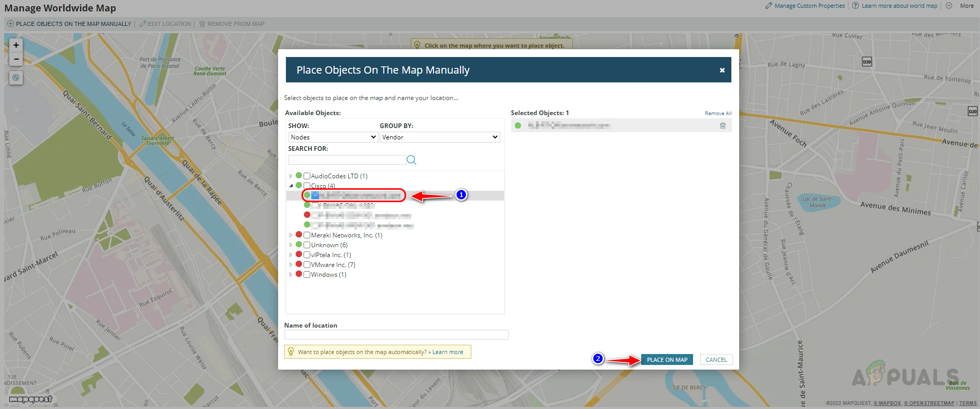Click the map reset view icon
Screen dimensions: 980x409
click(x=16, y=78)
